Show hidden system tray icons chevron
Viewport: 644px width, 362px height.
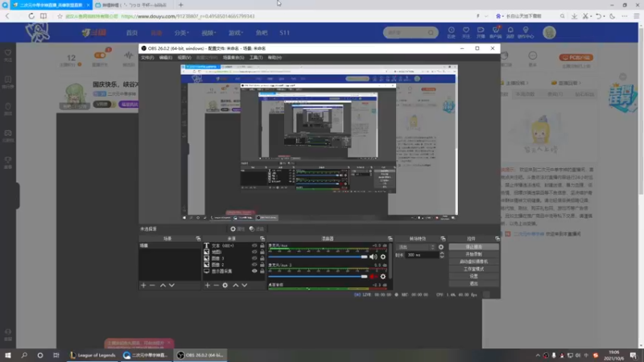538,355
